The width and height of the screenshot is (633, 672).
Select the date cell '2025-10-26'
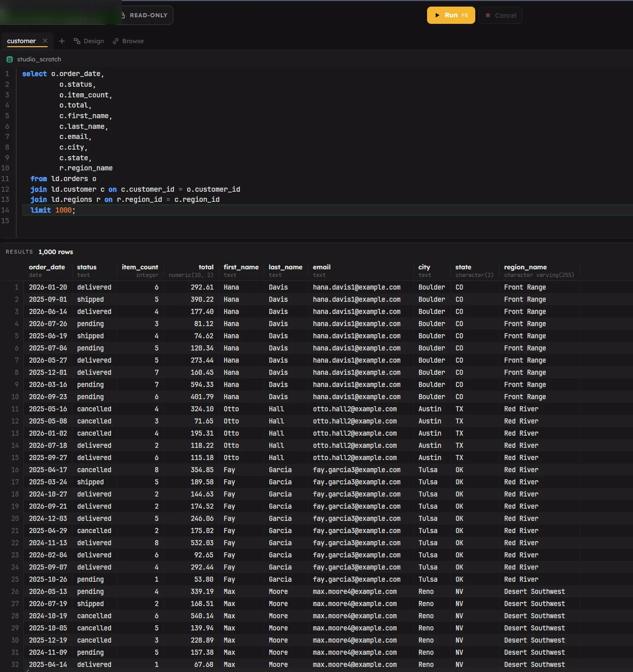tap(48, 579)
